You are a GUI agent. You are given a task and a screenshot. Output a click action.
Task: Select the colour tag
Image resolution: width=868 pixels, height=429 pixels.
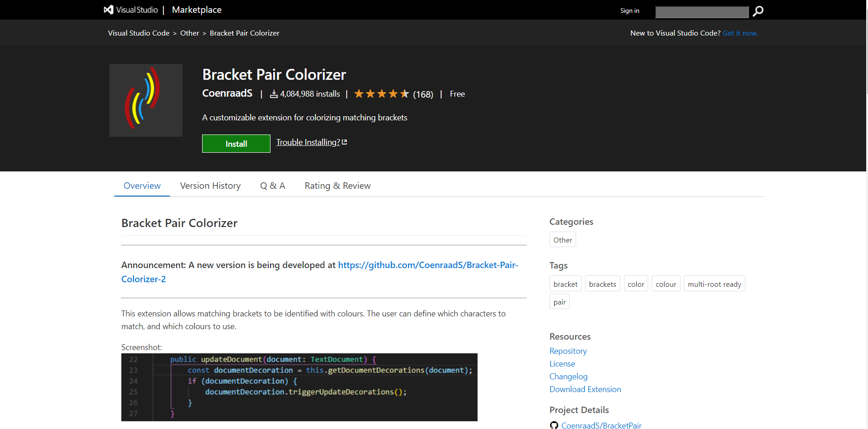(666, 284)
